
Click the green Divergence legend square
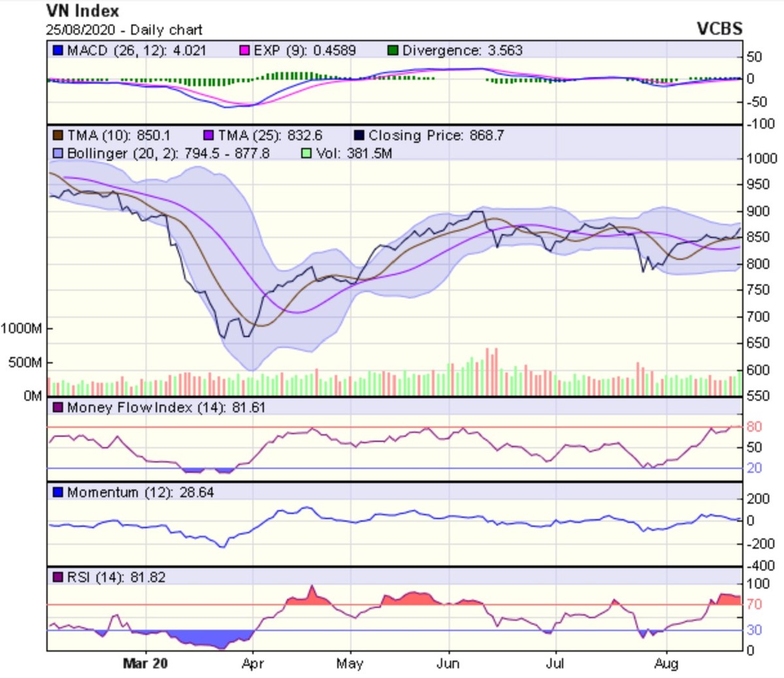pos(393,50)
